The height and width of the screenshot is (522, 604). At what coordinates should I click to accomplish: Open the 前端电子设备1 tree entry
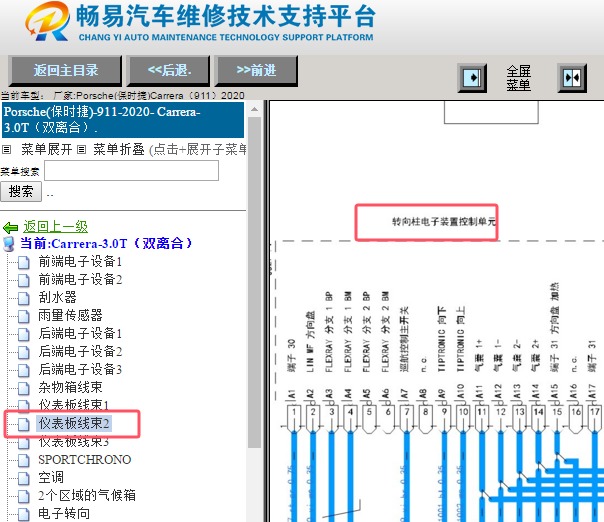[80, 262]
